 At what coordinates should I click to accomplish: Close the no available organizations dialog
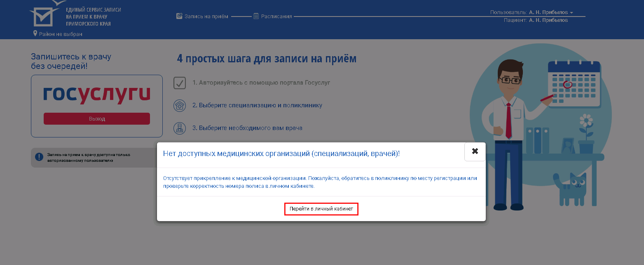475,151
